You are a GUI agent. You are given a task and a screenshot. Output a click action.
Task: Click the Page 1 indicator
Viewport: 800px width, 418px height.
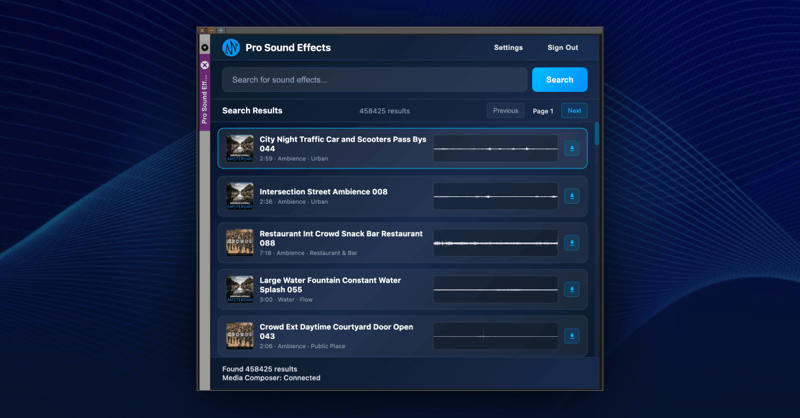coord(543,111)
